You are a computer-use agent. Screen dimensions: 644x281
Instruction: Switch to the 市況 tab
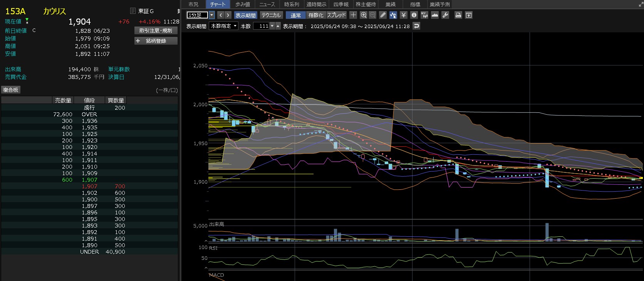point(193,4)
